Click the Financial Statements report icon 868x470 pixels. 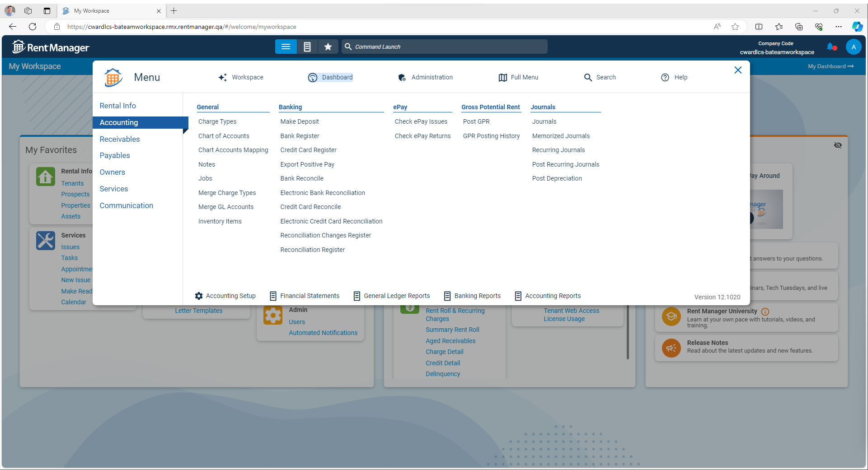click(273, 296)
